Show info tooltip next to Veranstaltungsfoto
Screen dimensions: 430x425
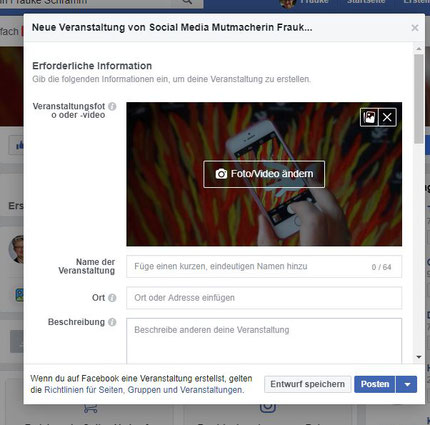tap(112, 106)
